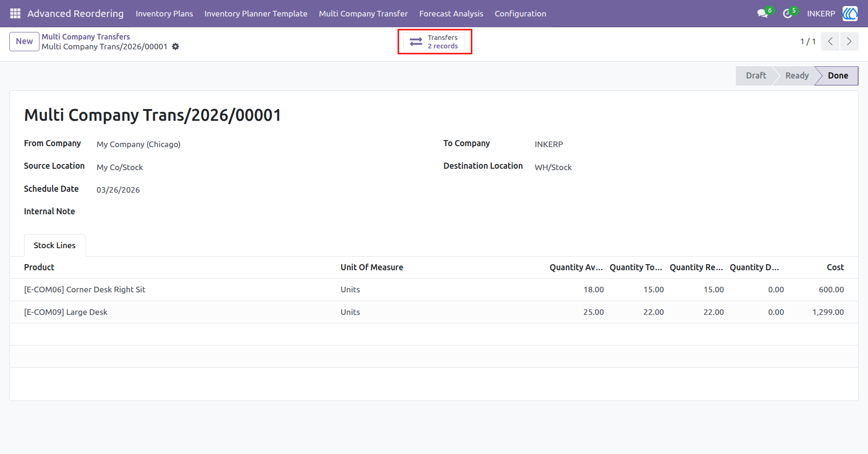Open the activities clock icon with badge 5
The width and height of the screenshot is (868, 454).
pyautogui.click(x=788, y=14)
